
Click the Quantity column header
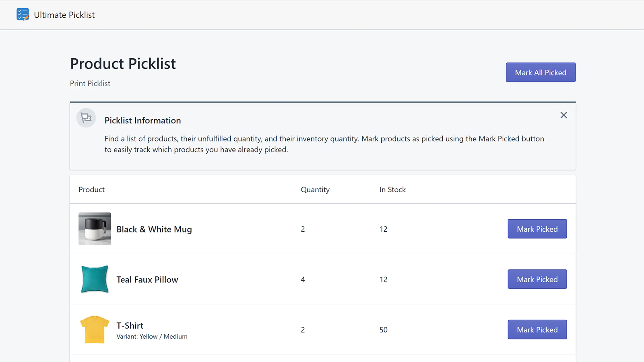pos(315,189)
